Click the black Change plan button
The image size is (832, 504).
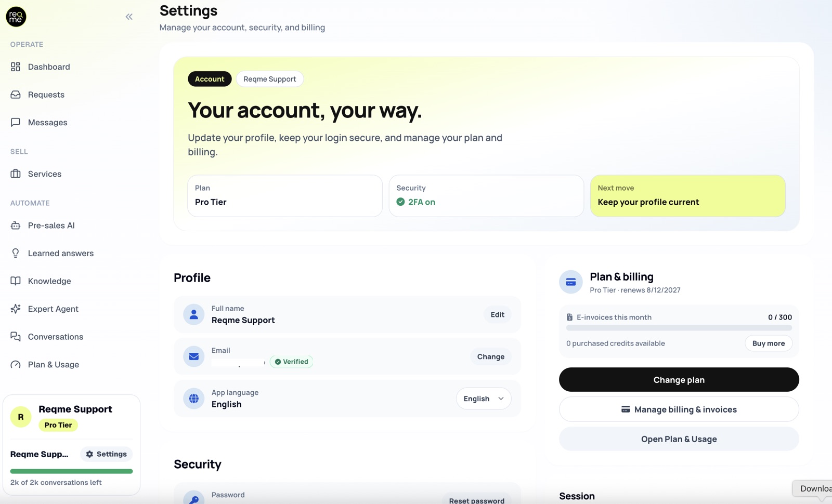pos(679,380)
